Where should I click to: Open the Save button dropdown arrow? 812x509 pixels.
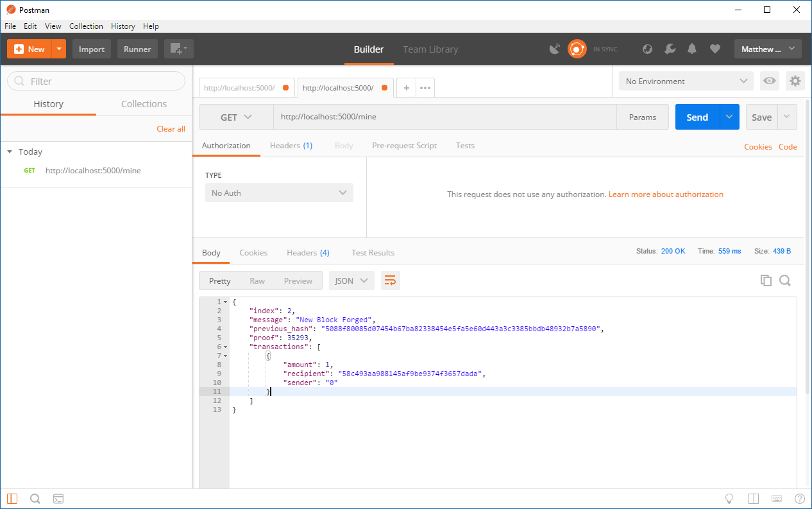[x=788, y=117]
